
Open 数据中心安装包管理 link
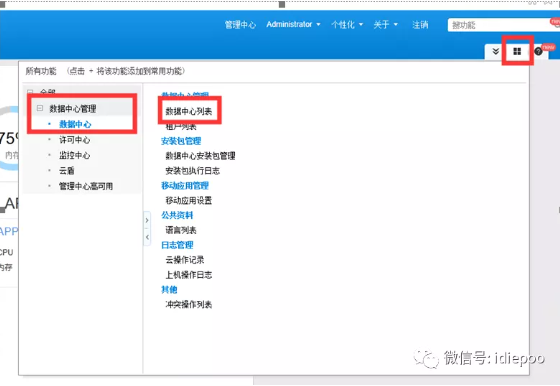click(x=200, y=156)
